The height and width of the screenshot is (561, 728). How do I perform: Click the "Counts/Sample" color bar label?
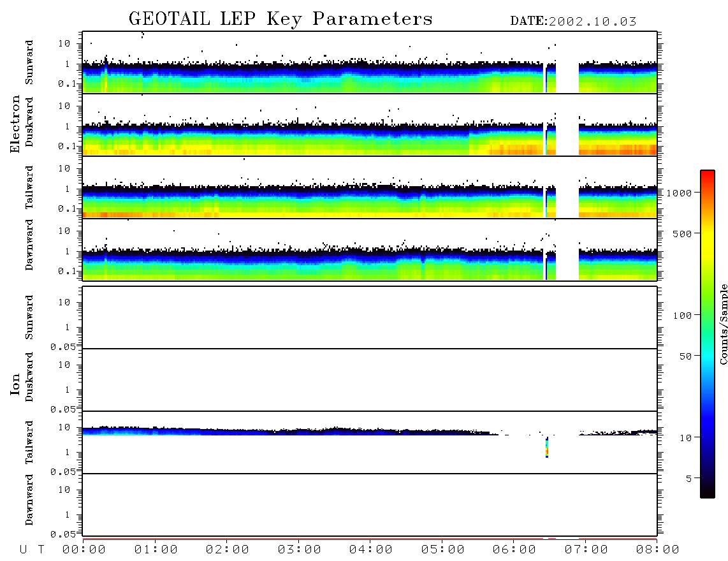tap(723, 324)
